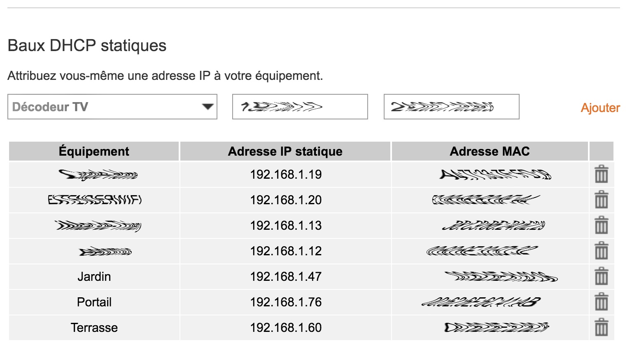Select the Terrasse equipment name cell
This screenshot has width=639, height=364.
94,328
